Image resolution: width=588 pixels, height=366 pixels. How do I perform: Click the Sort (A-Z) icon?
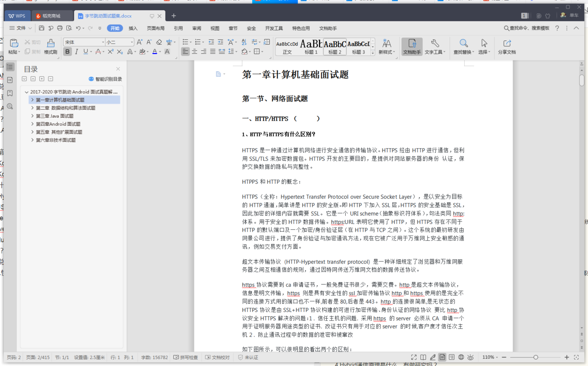coord(244,42)
